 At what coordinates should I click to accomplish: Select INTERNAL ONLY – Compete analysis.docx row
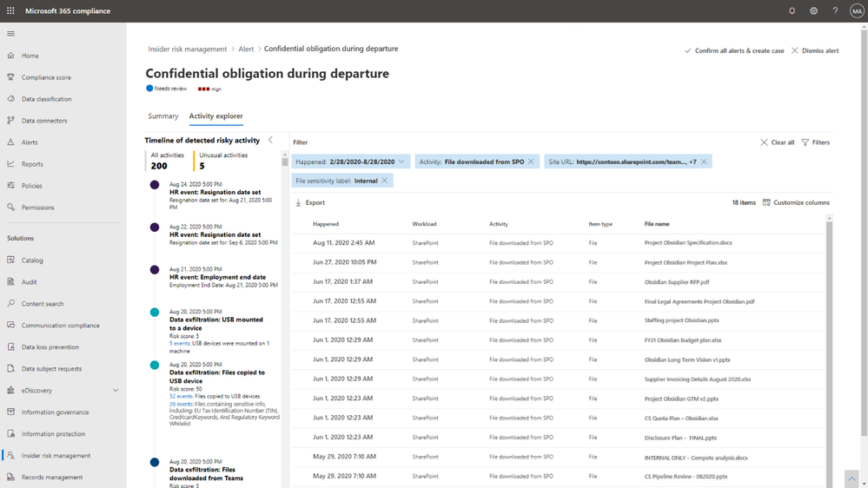tap(559, 457)
